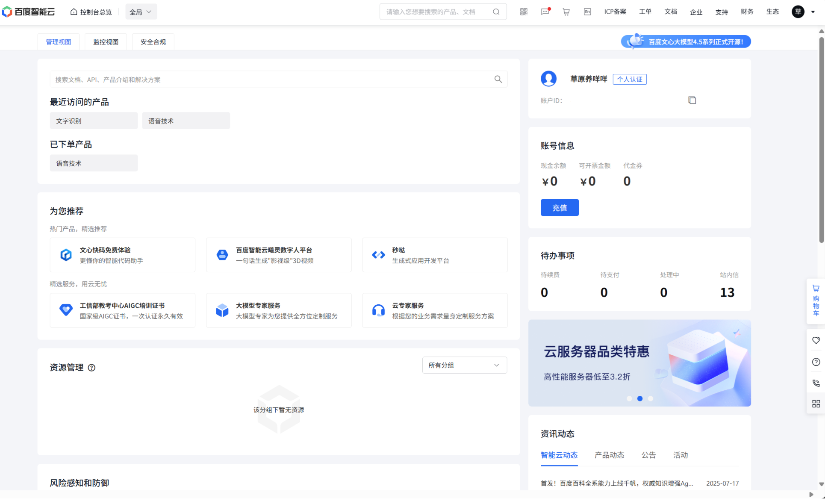Click the 个人认证 badge
The image size is (825, 504).
click(630, 79)
